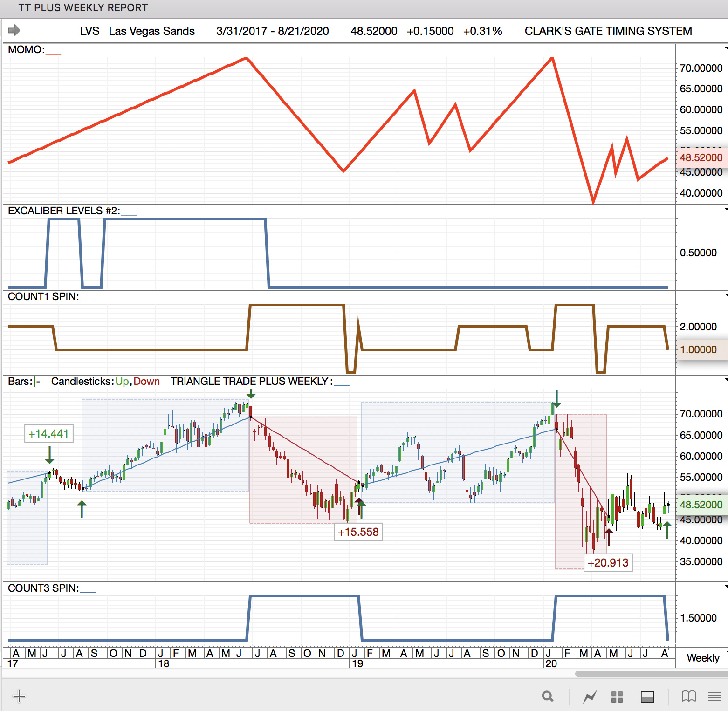
Task: Open the MOMO indicator label
Action: 26,50
